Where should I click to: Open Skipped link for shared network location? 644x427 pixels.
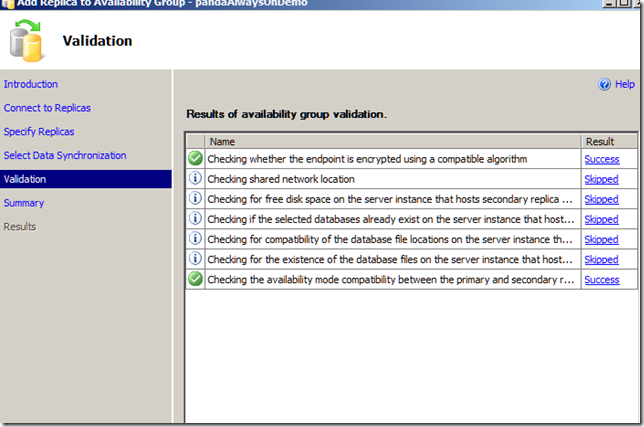[x=601, y=179]
